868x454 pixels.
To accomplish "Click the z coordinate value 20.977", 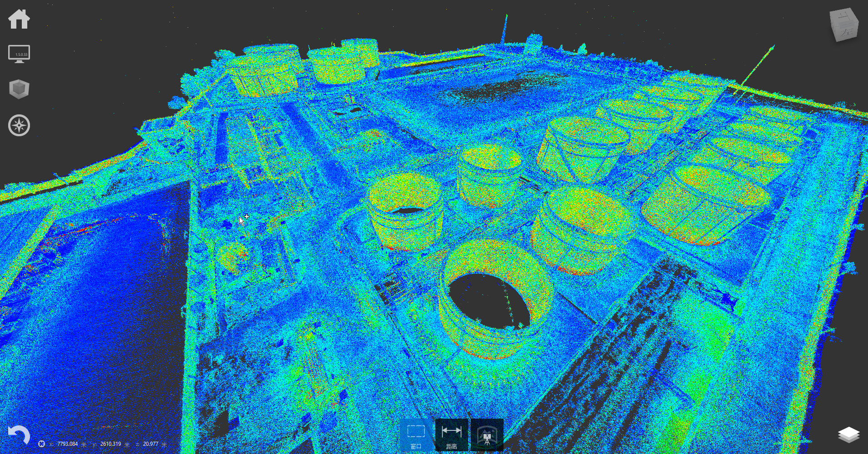I will coord(150,444).
